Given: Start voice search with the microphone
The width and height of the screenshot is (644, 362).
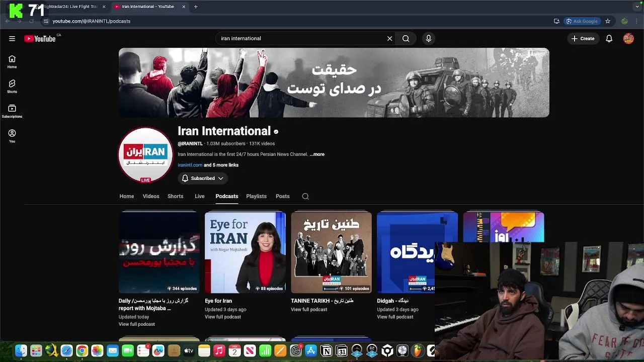Looking at the screenshot, I should click(x=429, y=38).
